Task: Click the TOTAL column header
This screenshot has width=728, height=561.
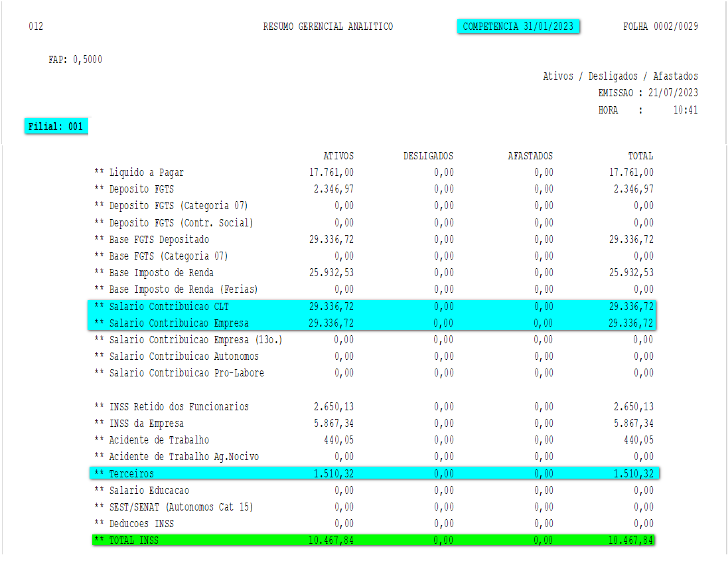Action: pyautogui.click(x=640, y=156)
